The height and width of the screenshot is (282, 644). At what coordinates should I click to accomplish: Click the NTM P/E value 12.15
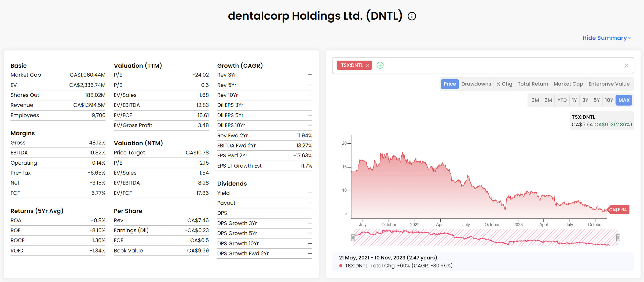point(203,163)
